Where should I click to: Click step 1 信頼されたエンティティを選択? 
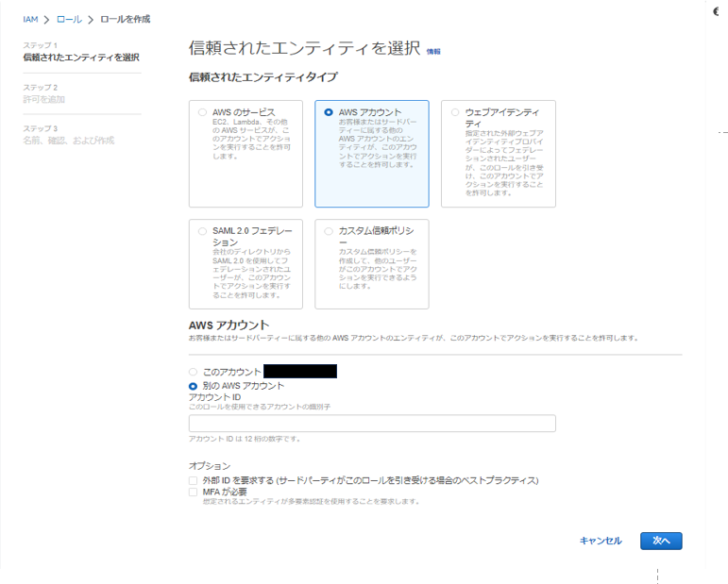pyautogui.click(x=81, y=57)
